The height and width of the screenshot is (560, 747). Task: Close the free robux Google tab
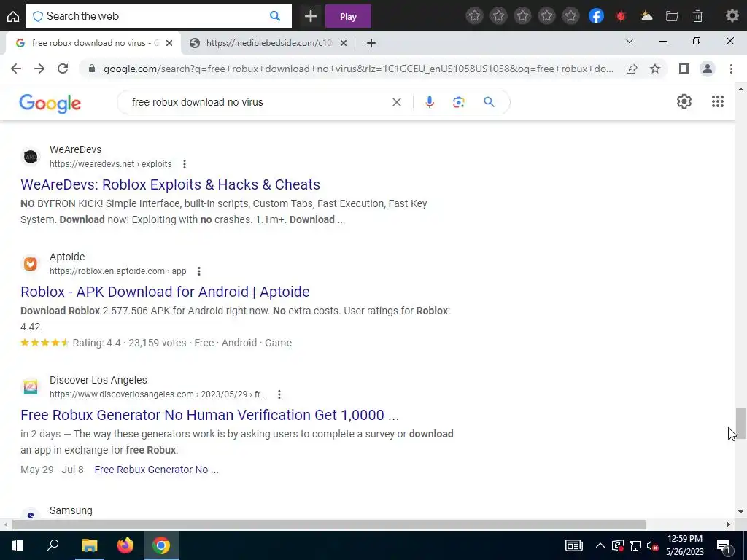pyautogui.click(x=169, y=43)
